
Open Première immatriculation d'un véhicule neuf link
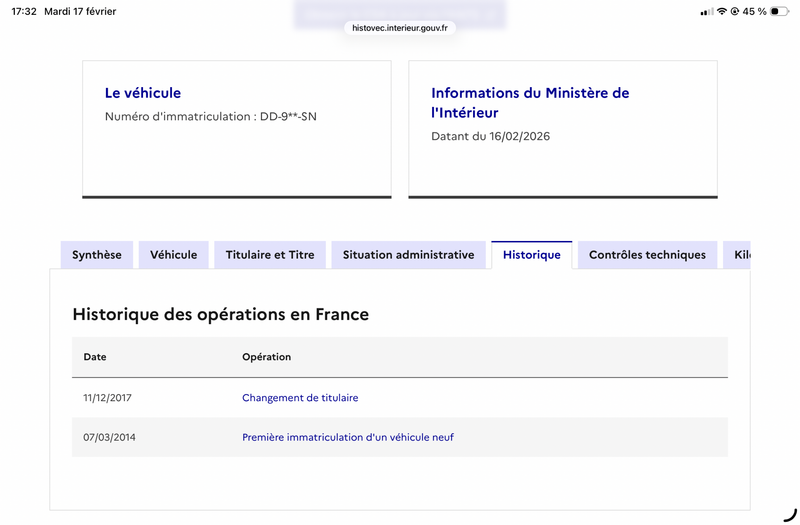pyautogui.click(x=348, y=437)
